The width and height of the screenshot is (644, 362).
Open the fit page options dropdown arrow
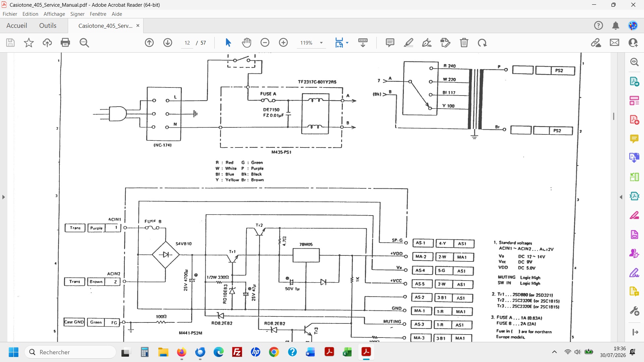pyautogui.click(x=347, y=43)
